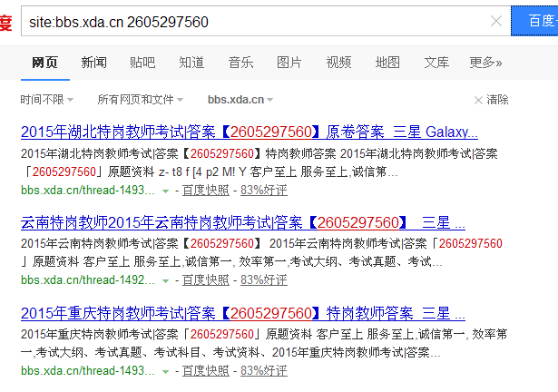Click the Baidu logo
The image size is (558, 392).
(5, 21)
